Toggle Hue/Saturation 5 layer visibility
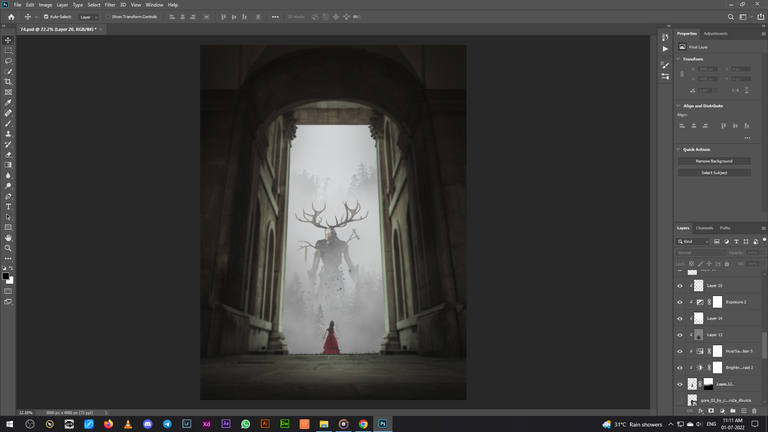The image size is (768, 432). [x=680, y=351]
